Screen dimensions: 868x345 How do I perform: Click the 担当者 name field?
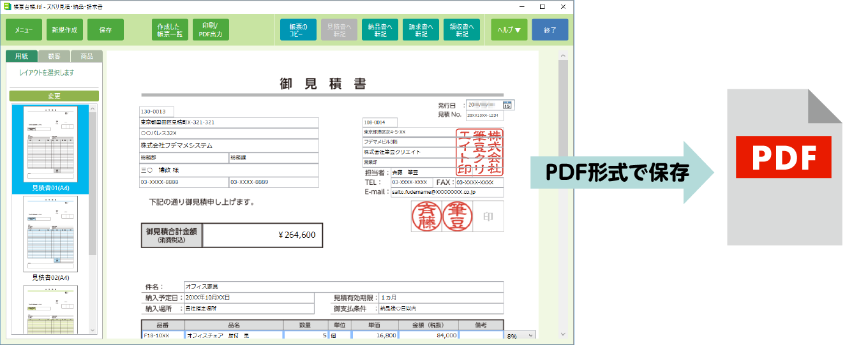[447, 172]
